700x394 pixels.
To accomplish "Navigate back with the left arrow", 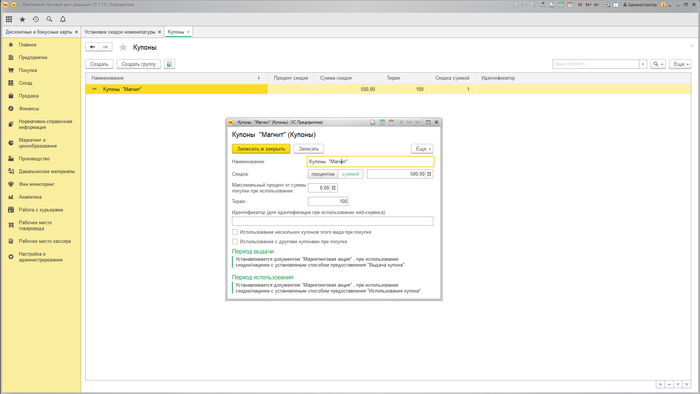I will tap(92, 47).
